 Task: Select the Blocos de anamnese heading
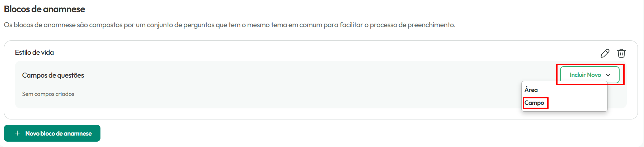(44, 9)
